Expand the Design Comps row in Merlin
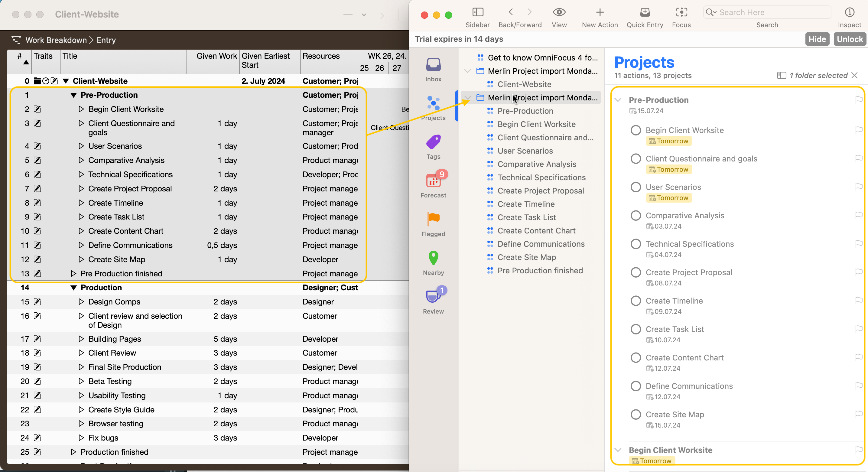868x472 pixels. pos(81,301)
